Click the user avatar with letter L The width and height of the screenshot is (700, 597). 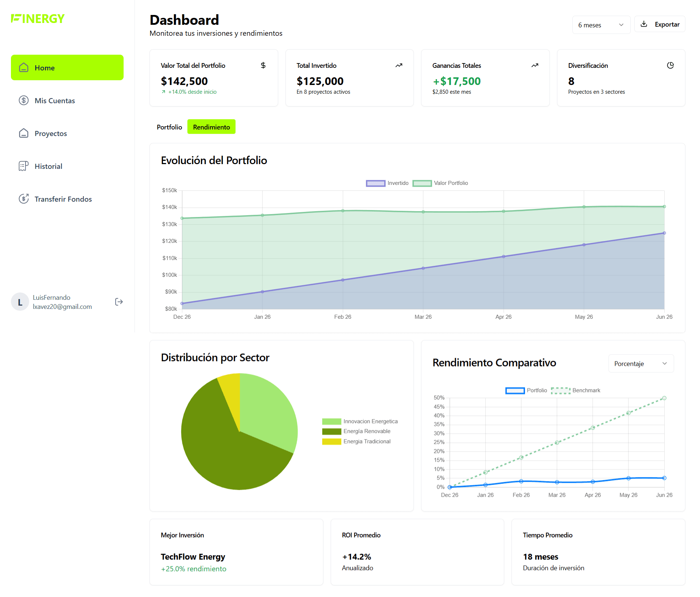click(x=20, y=302)
